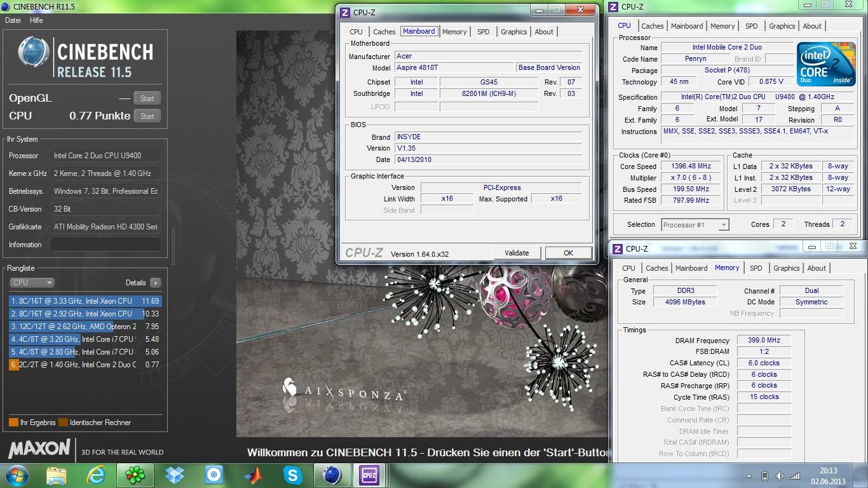
Task: Open Dropbox from the taskbar
Action: coord(174,475)
